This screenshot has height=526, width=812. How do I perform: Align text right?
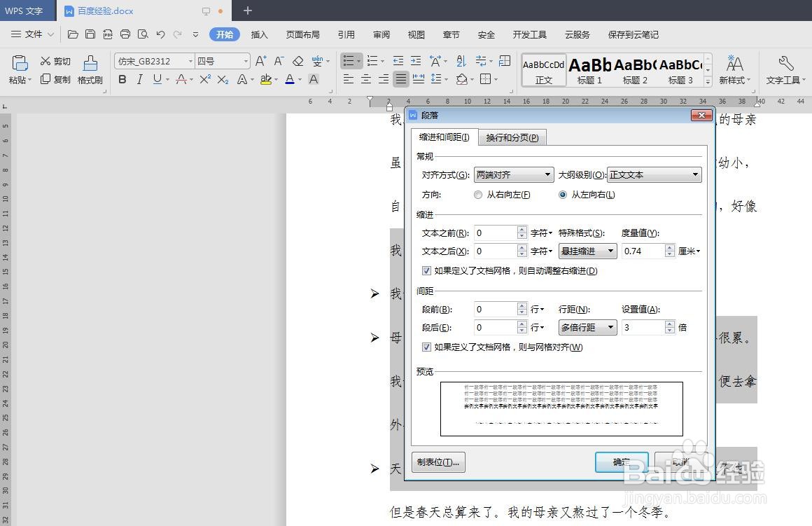pyautogui.click(x=383, y=79)
